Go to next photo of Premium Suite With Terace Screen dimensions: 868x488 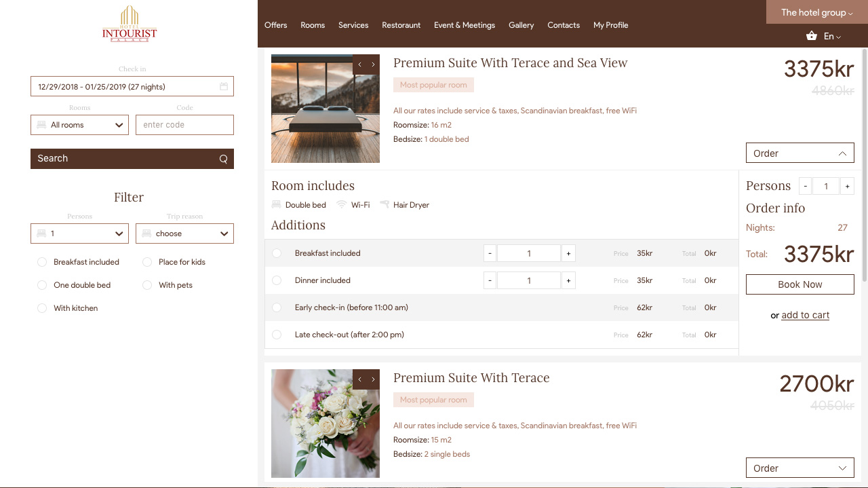pyautogui.click(x=373, y=379)
